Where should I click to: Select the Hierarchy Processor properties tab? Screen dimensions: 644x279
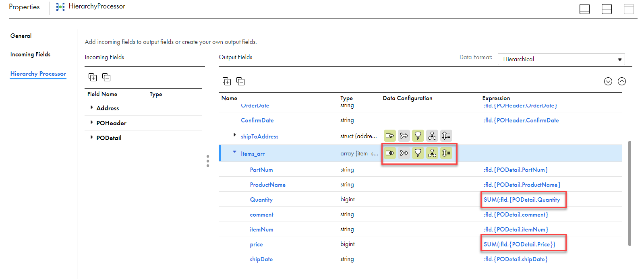(38, 74)
